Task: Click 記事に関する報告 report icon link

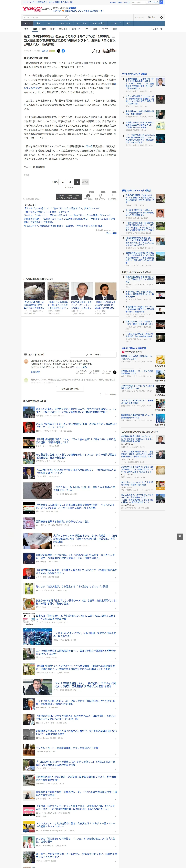Action: coord(31,199)
